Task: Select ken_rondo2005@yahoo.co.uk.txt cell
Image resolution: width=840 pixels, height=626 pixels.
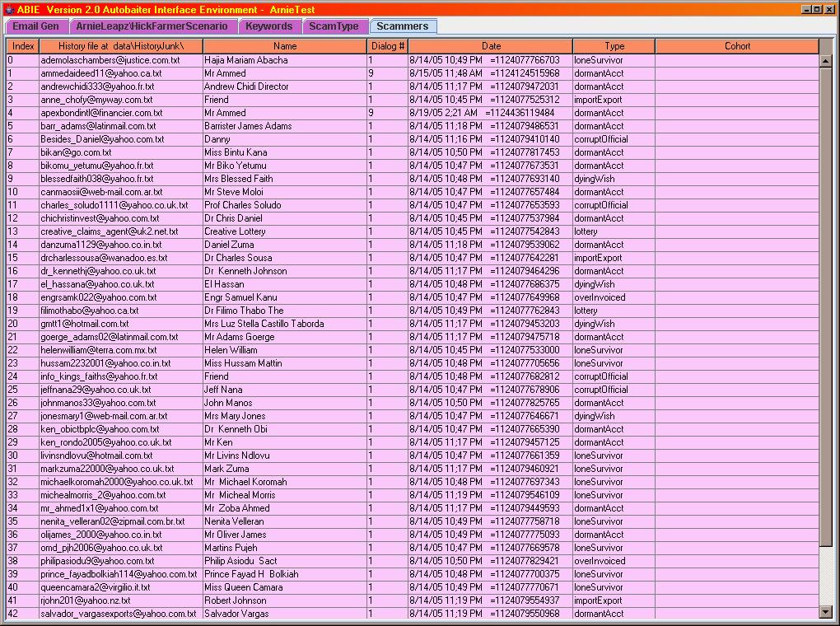Action: tap(121, 442)
